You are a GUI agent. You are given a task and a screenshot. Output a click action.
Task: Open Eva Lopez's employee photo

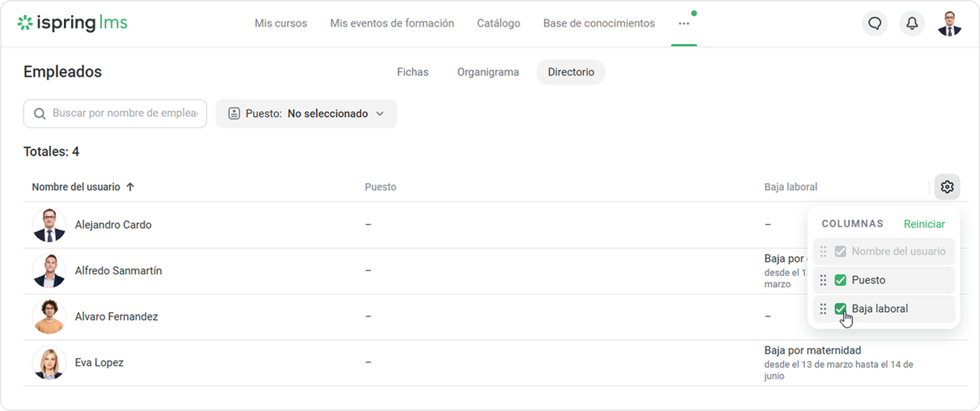(x=49, y=363)
